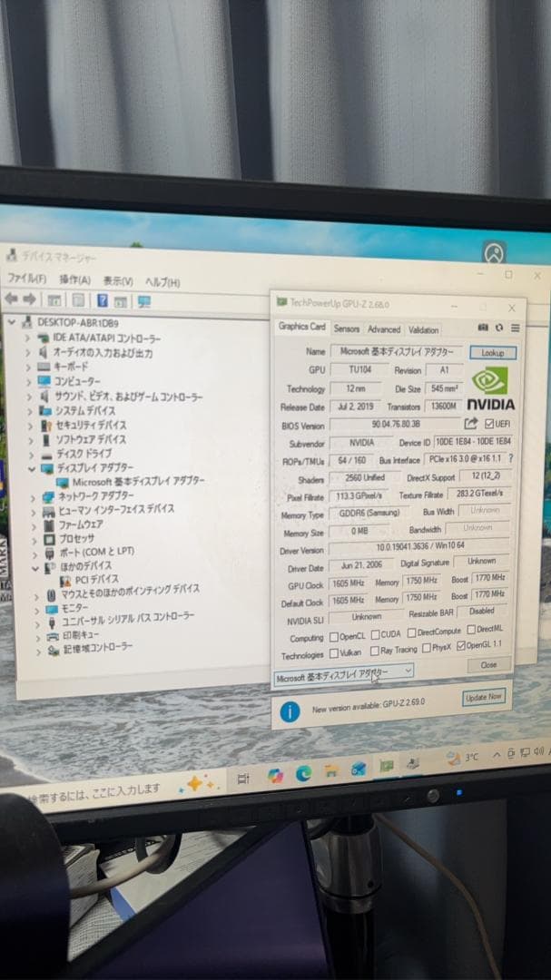
Task: Click the bus interface question mark
Action: pos(511,458)
